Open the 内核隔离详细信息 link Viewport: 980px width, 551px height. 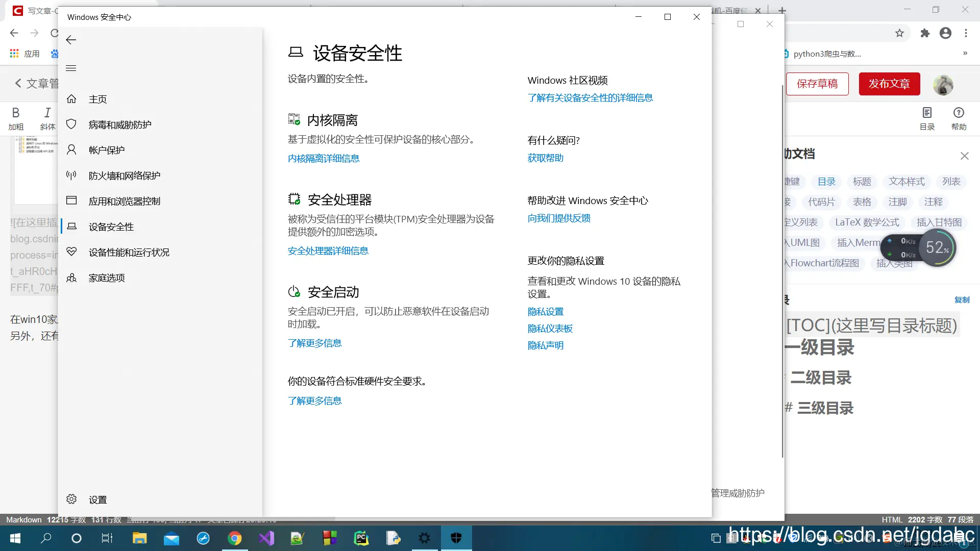pyautogui.click(x=323, y=158)
